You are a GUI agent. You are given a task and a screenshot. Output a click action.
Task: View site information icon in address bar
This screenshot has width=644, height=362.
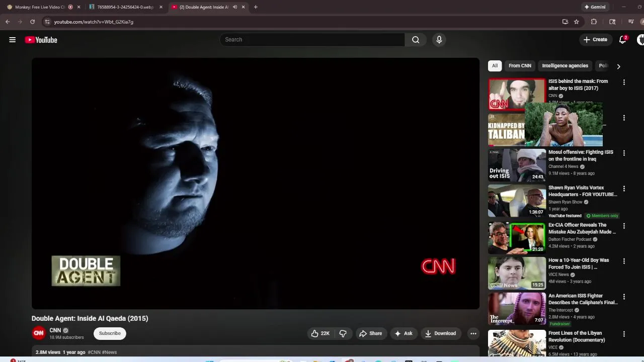click(47, 22)
